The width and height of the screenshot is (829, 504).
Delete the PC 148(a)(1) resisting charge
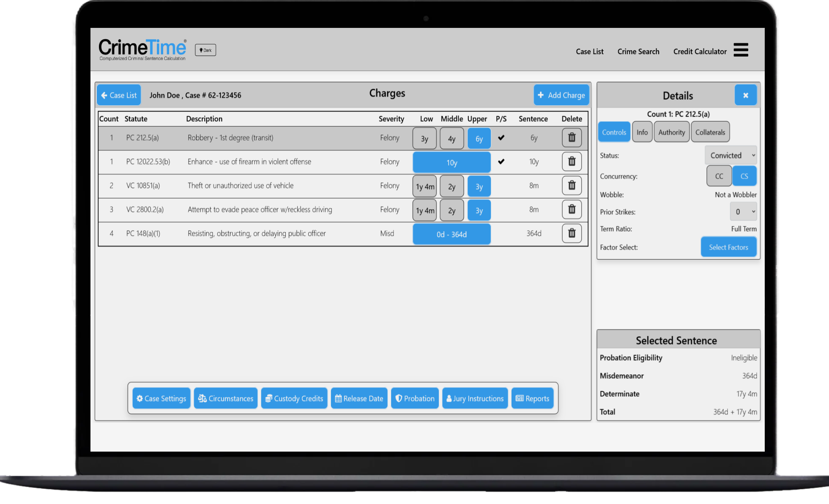click(x=572, y=233)
